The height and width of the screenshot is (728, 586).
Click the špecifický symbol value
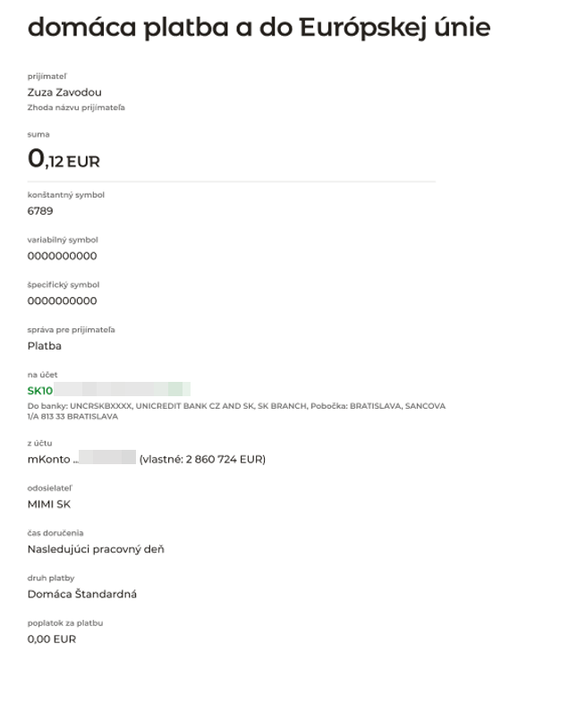[x=62, y=301]
